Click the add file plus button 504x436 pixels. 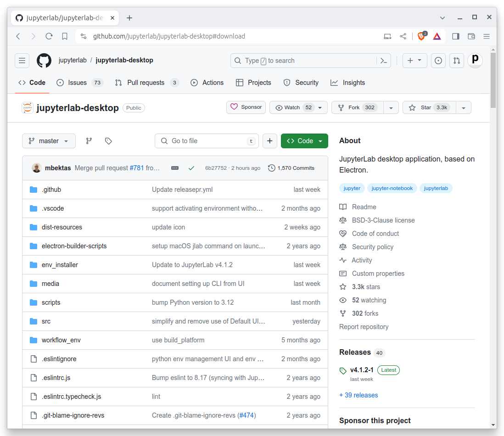click(x=270, y=141)
